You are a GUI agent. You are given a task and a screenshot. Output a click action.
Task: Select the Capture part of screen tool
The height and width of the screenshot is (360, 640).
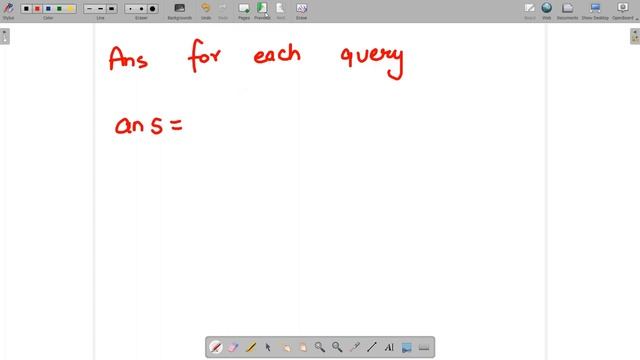(407, 347)
